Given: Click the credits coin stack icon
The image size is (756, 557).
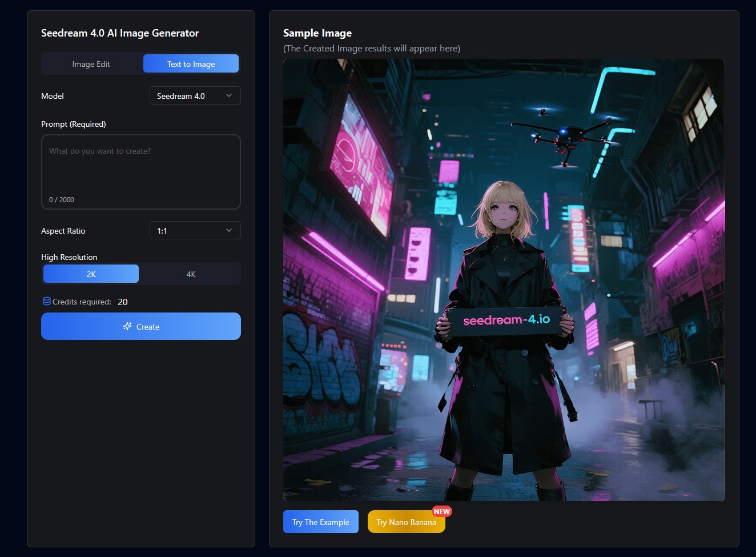Looking at the screenshot, I should (x=47, y=301).
